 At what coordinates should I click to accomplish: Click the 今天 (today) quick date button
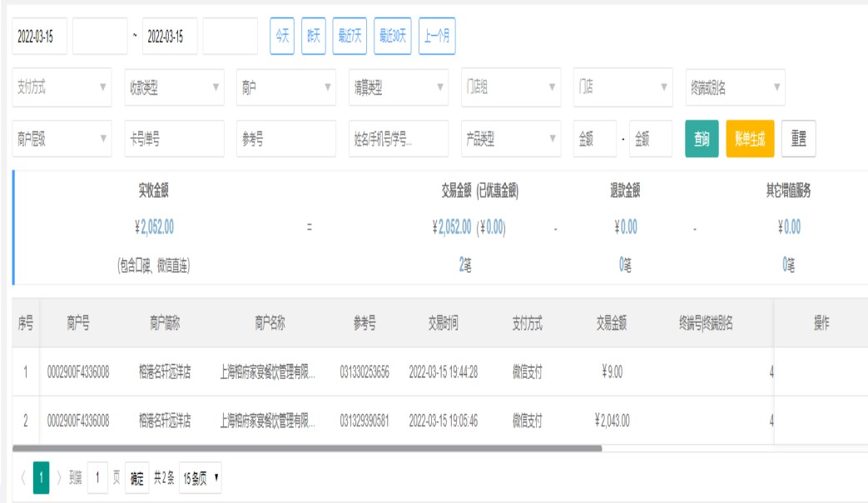click(x=282, y=37)
